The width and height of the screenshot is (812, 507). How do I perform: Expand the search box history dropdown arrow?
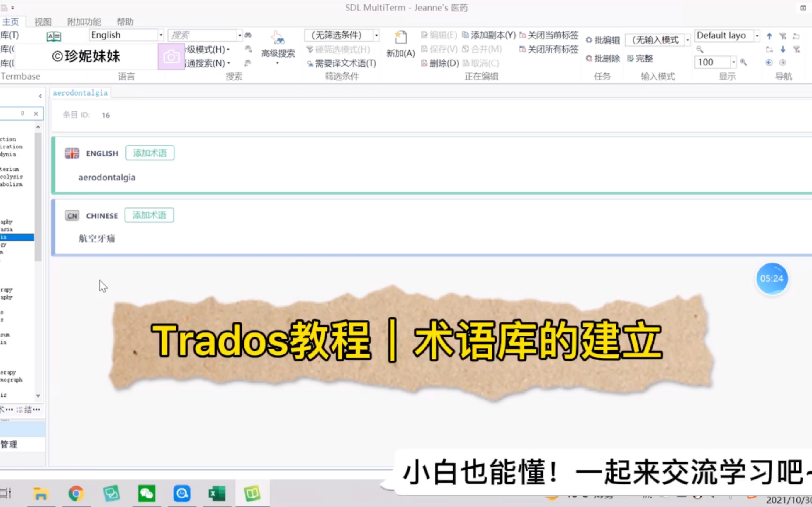239,35
